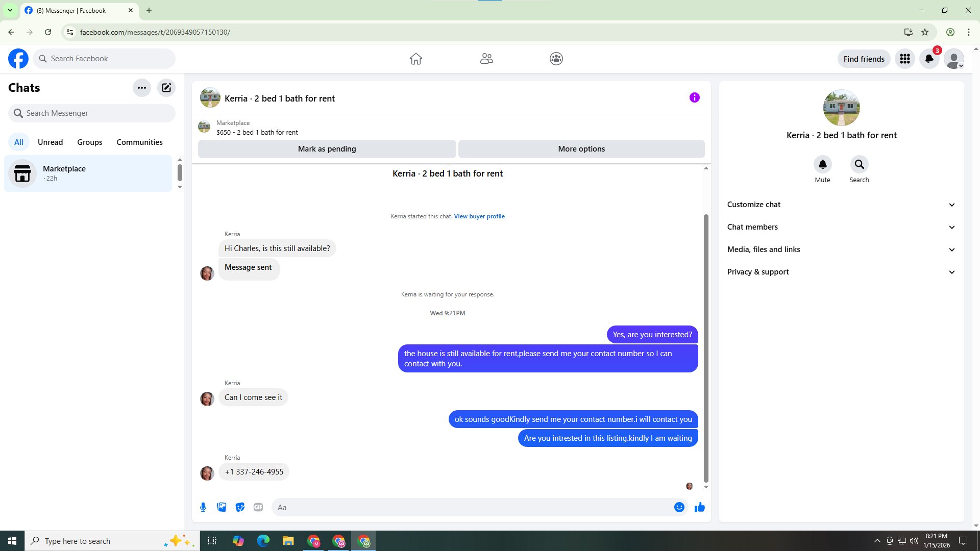
Task: Click Mark as pending button
Action: click(327, 149)
